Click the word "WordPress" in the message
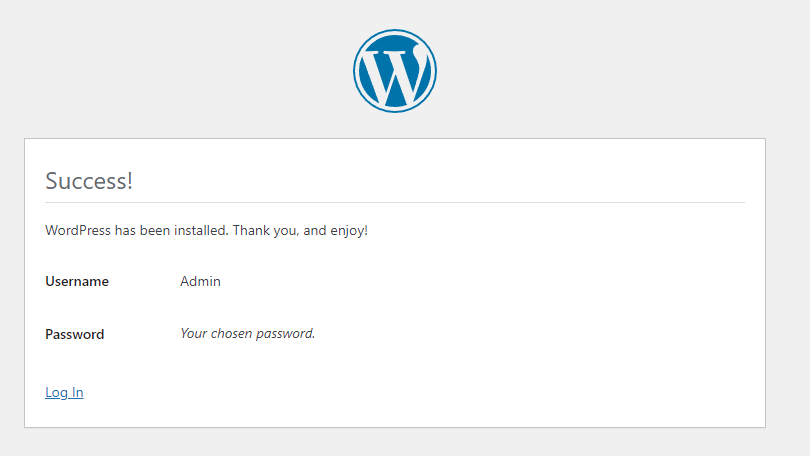This screenshot has height=456, width=810. point(78,231)
